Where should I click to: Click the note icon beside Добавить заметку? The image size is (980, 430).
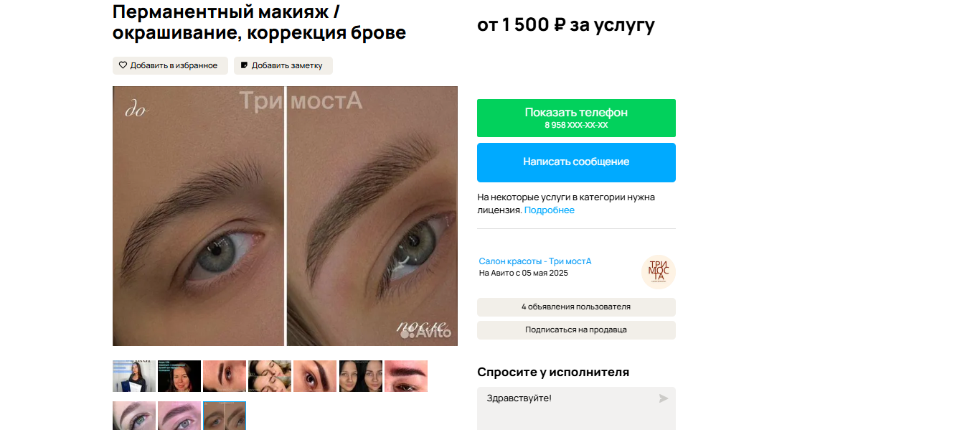244,65
